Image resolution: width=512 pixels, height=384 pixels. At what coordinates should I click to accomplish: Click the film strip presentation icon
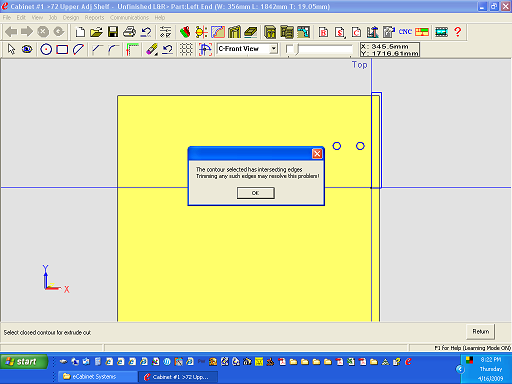(441, 32)
